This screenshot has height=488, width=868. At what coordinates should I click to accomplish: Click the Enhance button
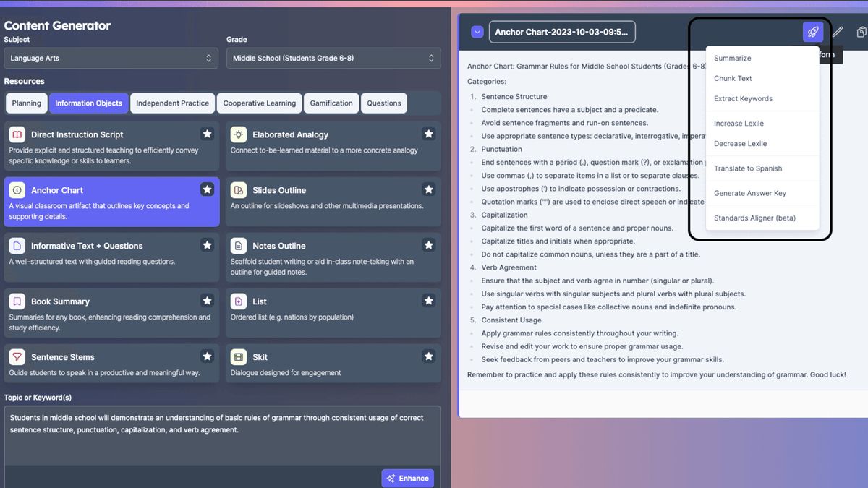pyautogui.click(x=407, y=478)
